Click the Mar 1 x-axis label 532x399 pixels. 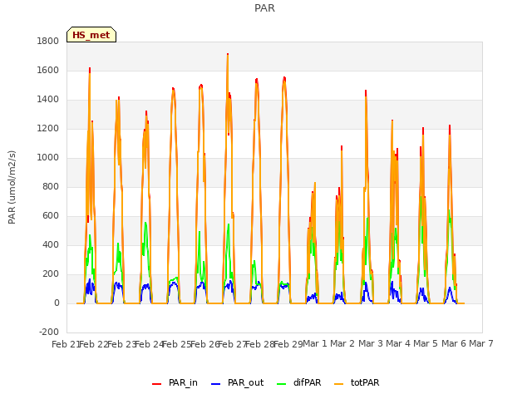tap(315, 343)
